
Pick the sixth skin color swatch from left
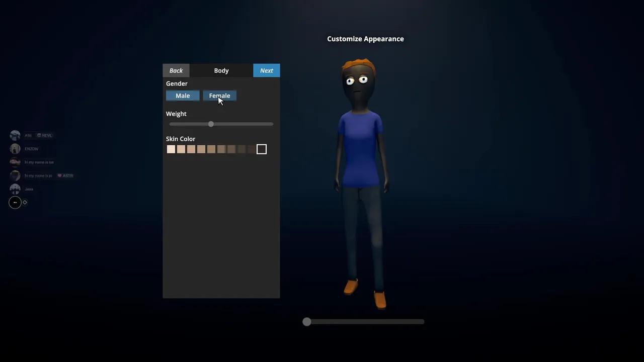click(x=221, y=149)
